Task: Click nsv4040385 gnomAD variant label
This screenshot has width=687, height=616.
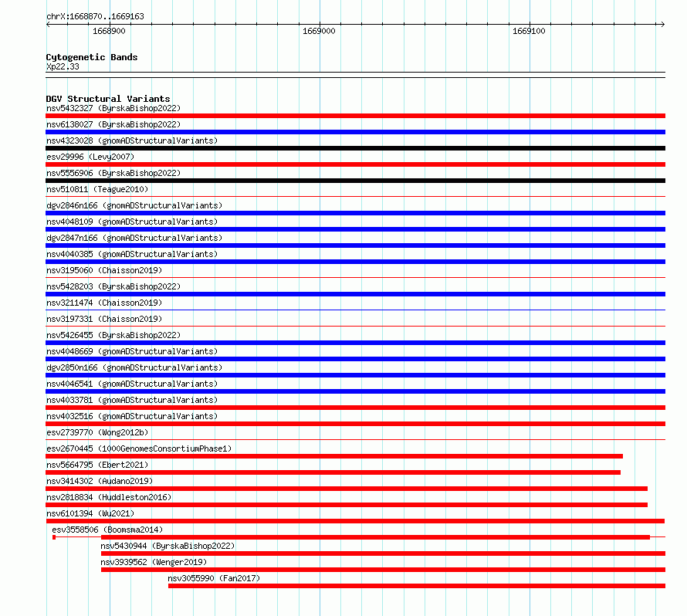Action: coord(132,254)
